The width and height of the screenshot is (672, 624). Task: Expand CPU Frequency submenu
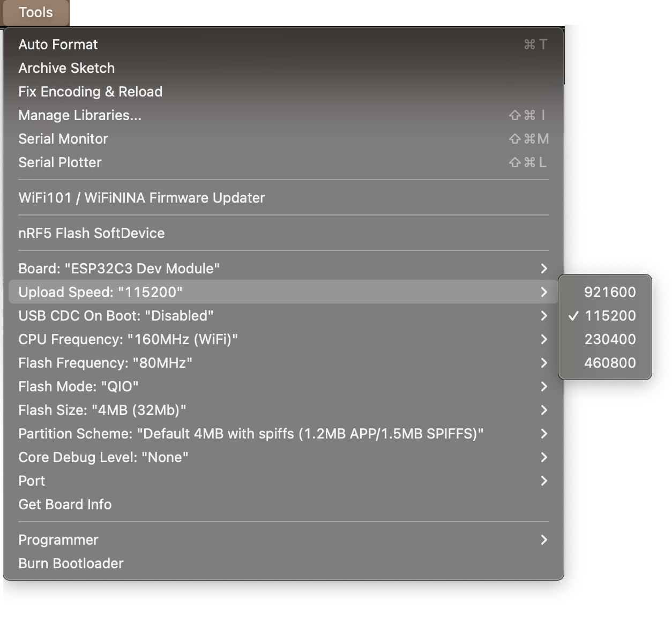(x=128, y=339)
